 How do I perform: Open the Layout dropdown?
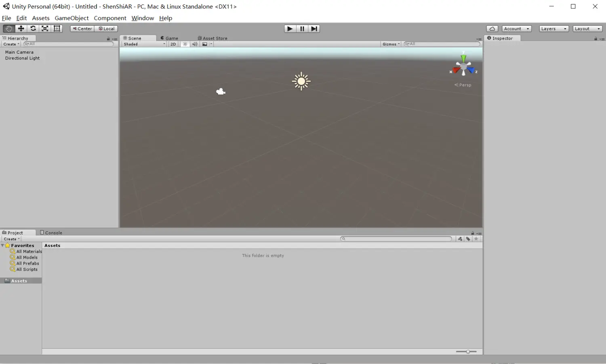[588, 29]
